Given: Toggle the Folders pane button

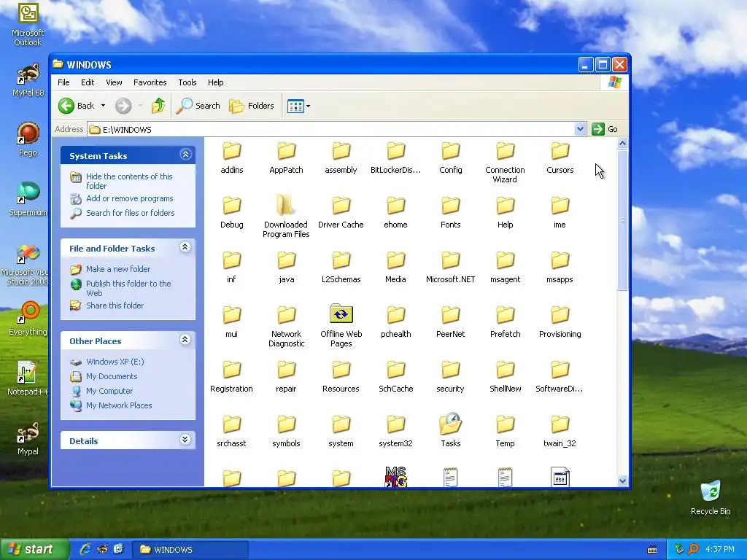Looking at the screenshot, I should click(252, 106).
